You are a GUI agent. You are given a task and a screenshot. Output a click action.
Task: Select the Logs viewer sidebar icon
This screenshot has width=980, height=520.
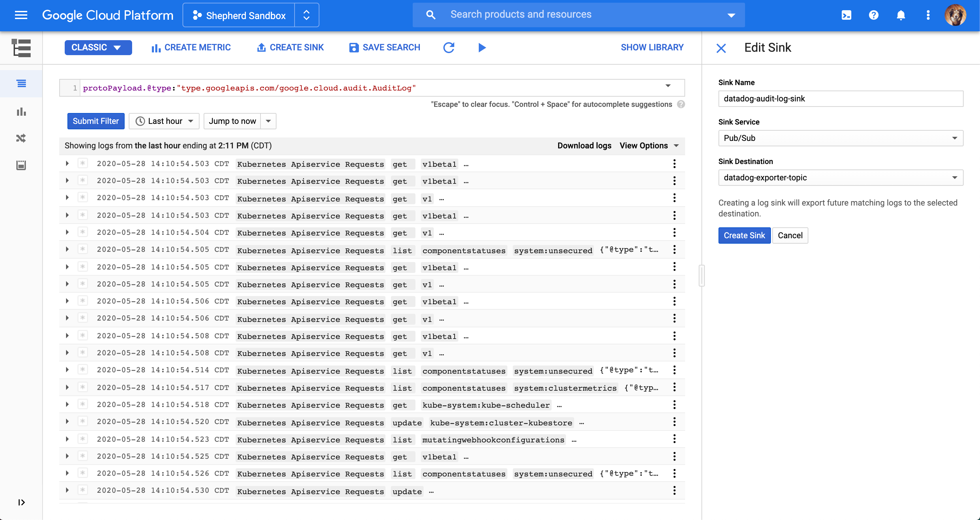[21, 84]
